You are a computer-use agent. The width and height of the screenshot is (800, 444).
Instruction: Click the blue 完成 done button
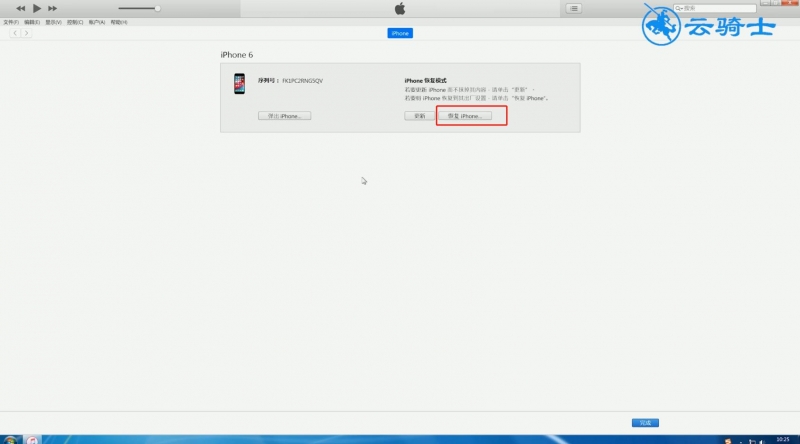(645, 423)
